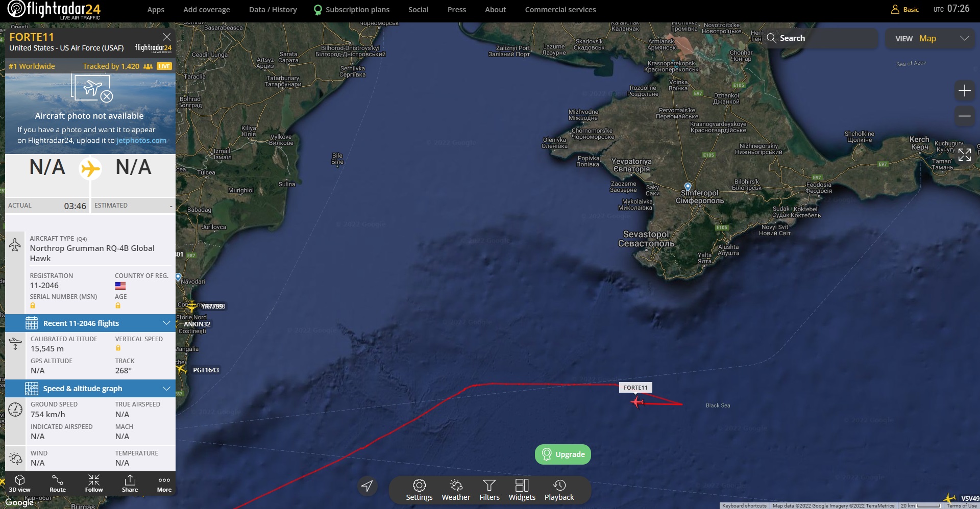The image size is (980, 509).
Task: Open Weather layer options
Action: (456, 490)
